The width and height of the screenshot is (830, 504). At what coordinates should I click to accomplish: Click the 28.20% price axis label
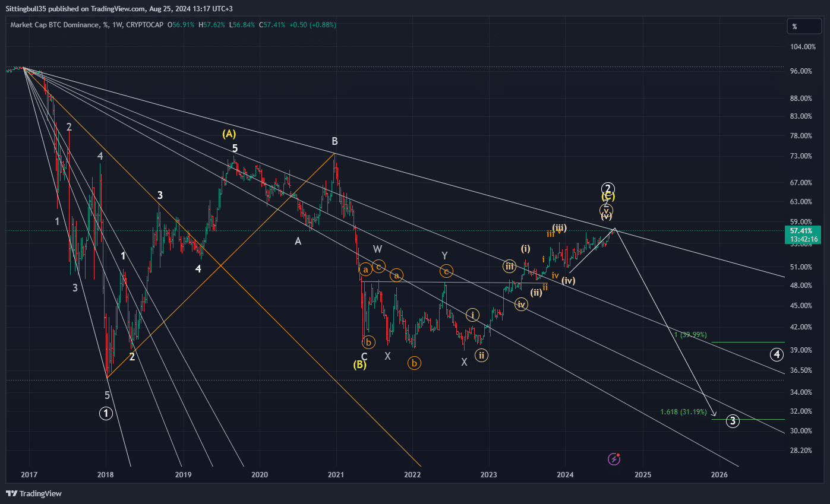(802, 451)
